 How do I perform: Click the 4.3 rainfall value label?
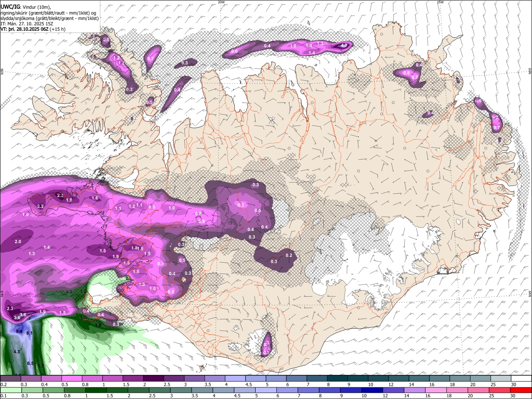coord(17,352)
